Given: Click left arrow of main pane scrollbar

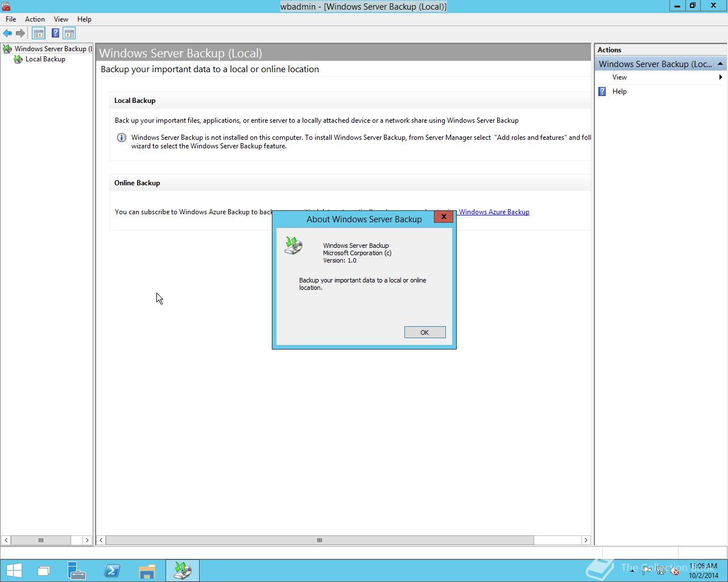Looking at the screenshot, I should tap(101, 541).
